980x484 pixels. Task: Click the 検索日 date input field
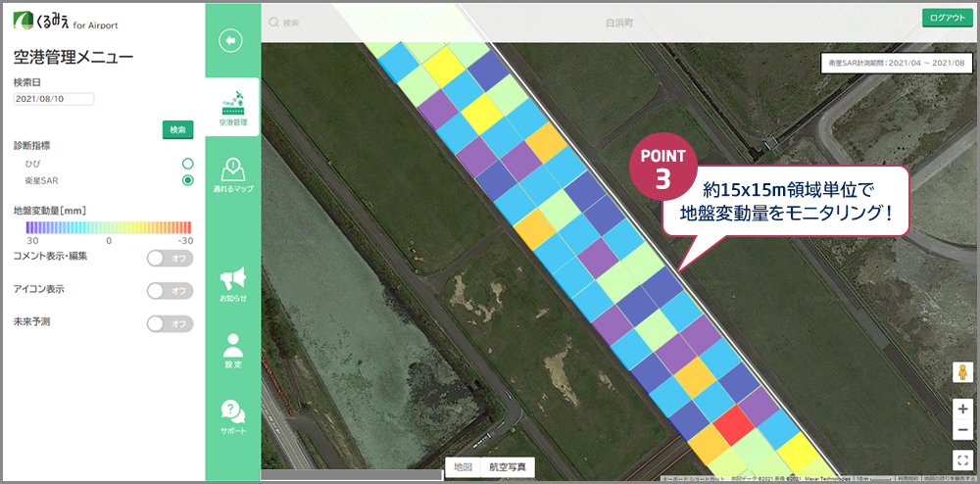point(54,99)
